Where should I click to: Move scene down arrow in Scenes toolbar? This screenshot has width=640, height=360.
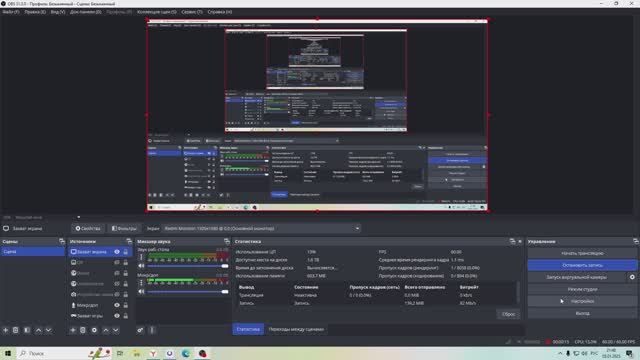(48, 330)
